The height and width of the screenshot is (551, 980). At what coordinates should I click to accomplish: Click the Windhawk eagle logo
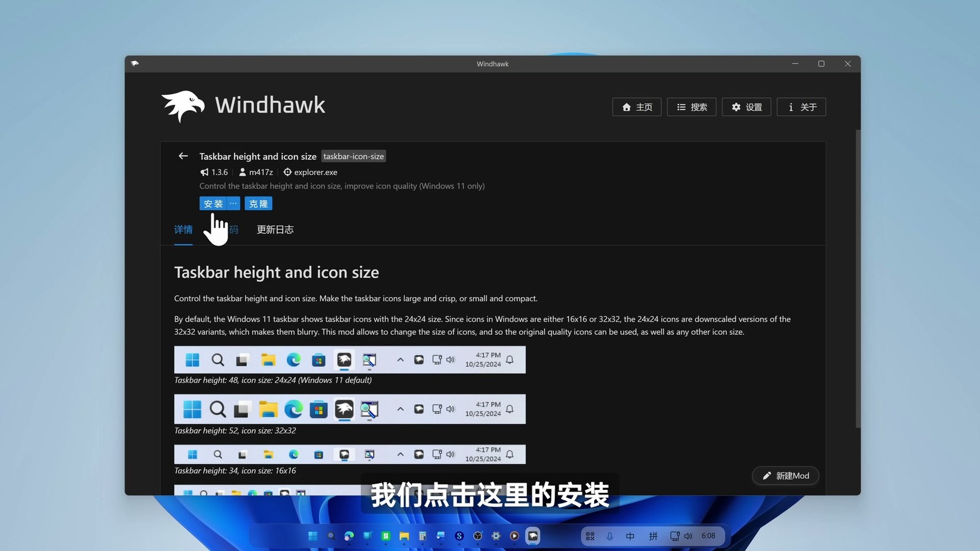pos(183,107)
